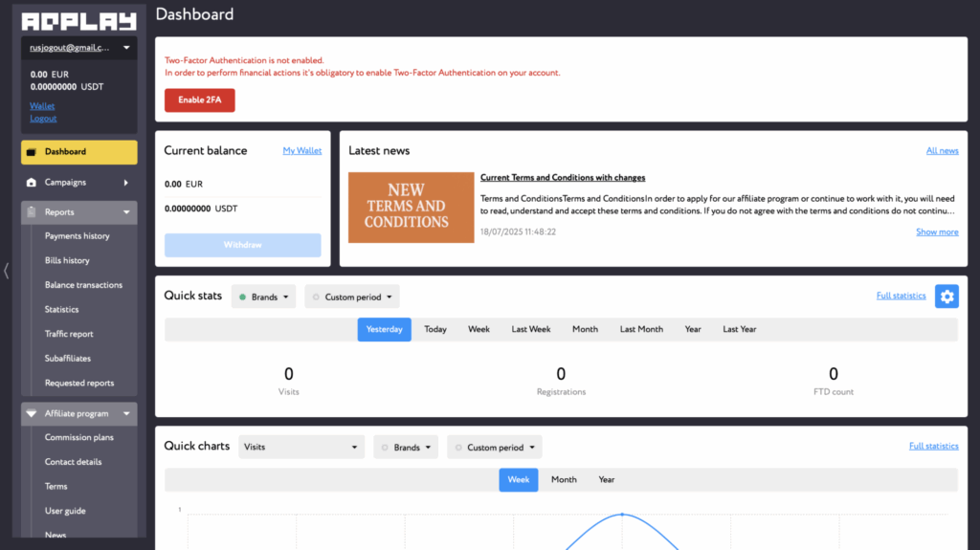This screenshot has width=980, height=550.
Task: Open Quick stats gear settings
Action: (947, 297)
